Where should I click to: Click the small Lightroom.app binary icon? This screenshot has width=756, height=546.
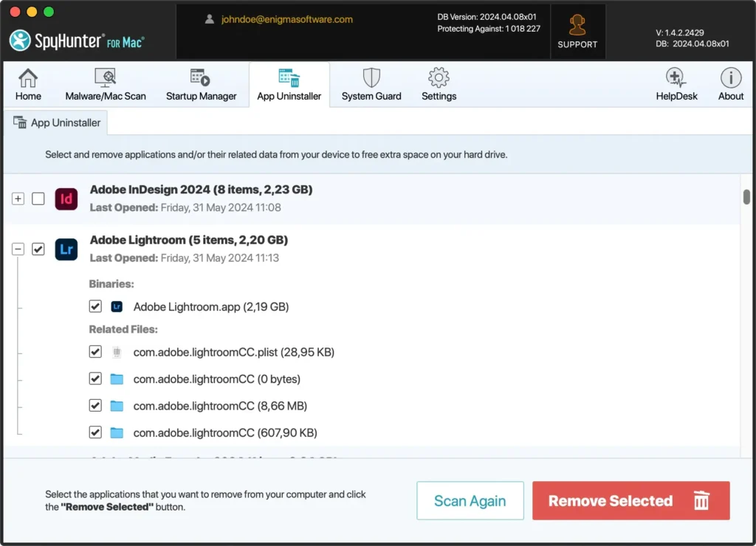117,306
